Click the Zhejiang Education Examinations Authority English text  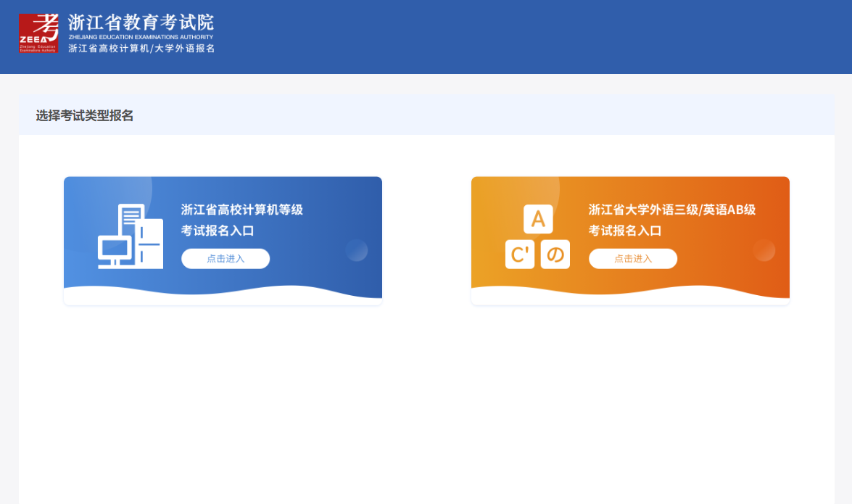(141, 37)
